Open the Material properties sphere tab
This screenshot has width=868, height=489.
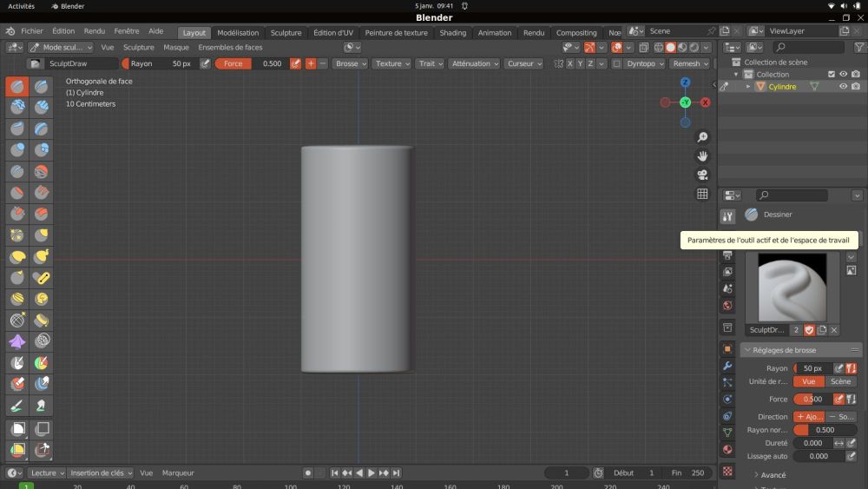(x=727, y=450)
